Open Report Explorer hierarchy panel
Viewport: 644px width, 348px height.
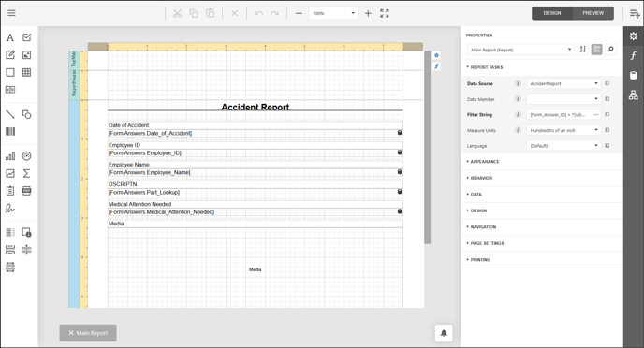(634, 95)
